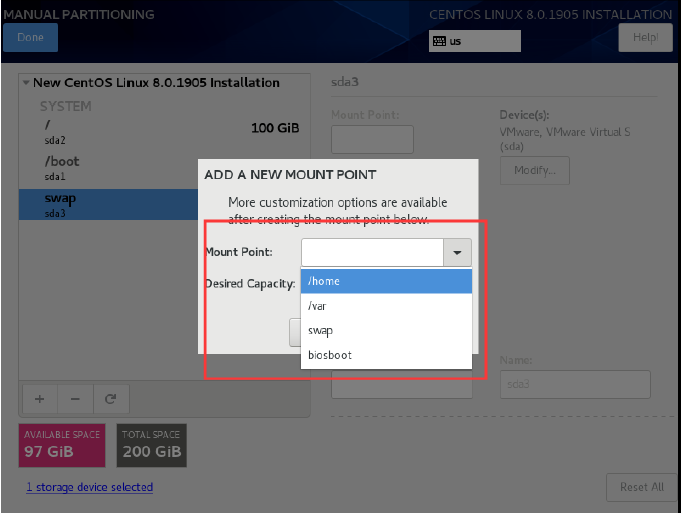Select the /boot sda1 partition row

108,169
